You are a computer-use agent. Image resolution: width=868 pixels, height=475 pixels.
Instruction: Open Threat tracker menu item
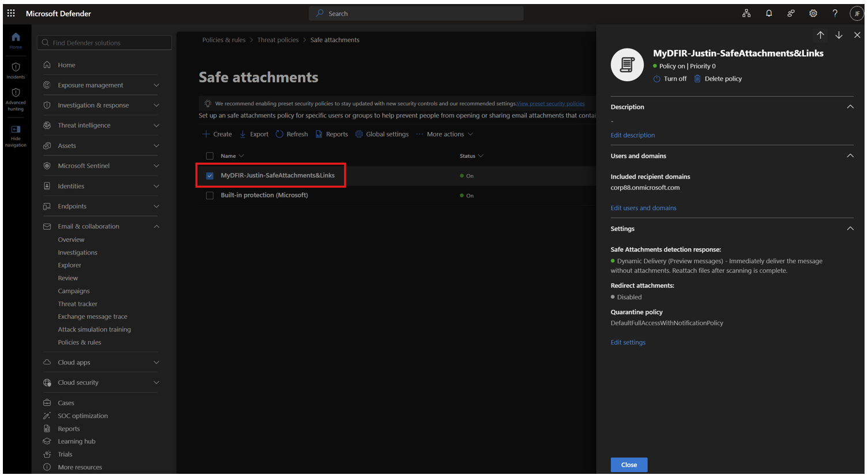(x=77, y=304)
